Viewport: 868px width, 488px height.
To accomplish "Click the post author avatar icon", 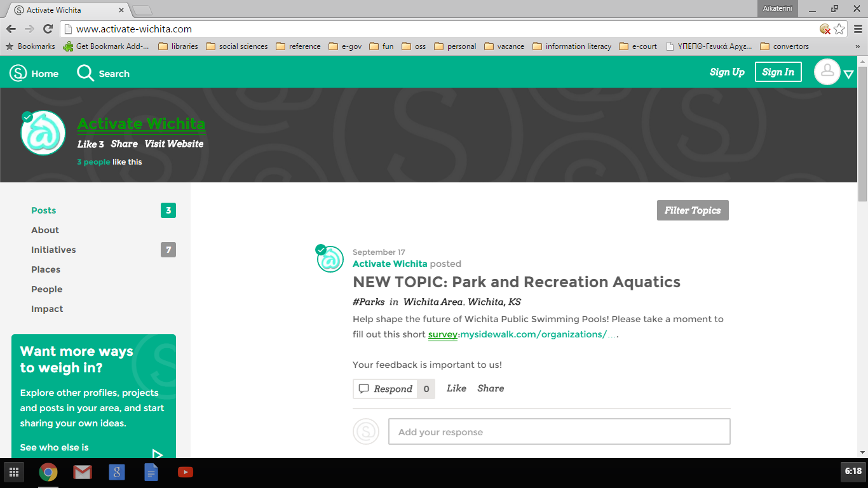I will point(330,259).
